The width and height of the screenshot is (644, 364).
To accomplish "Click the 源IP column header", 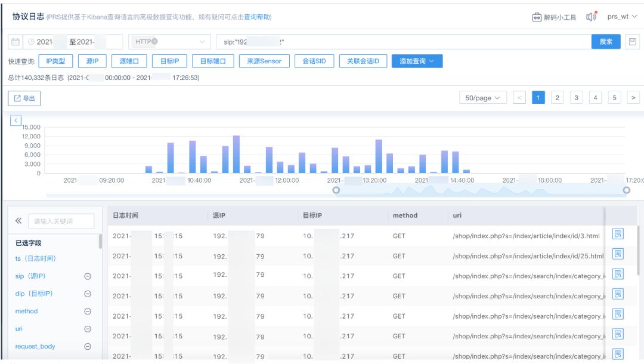I will coord(219,215).
